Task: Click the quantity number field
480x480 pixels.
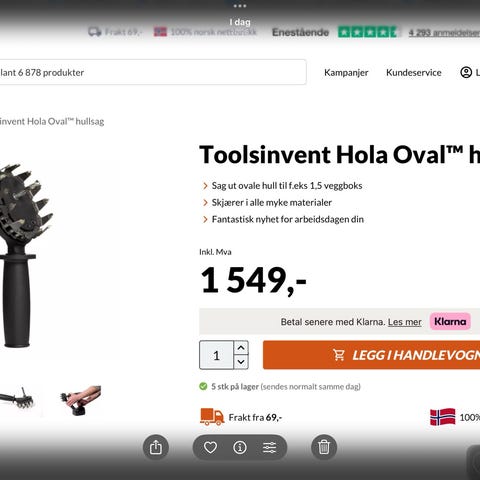Action: (216, 355)
